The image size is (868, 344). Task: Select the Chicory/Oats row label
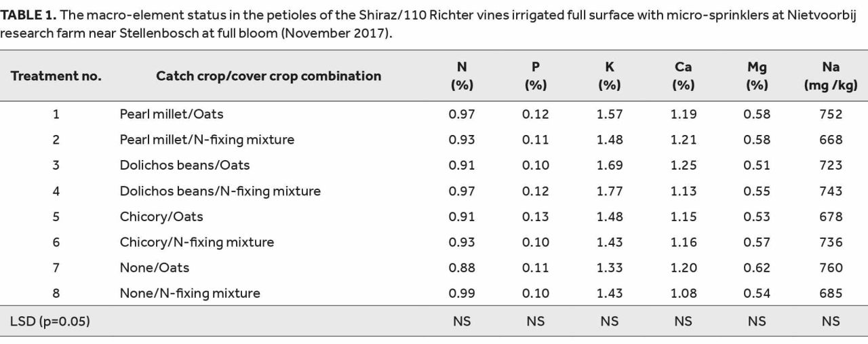pyautogui.click(x=161, y=216)
